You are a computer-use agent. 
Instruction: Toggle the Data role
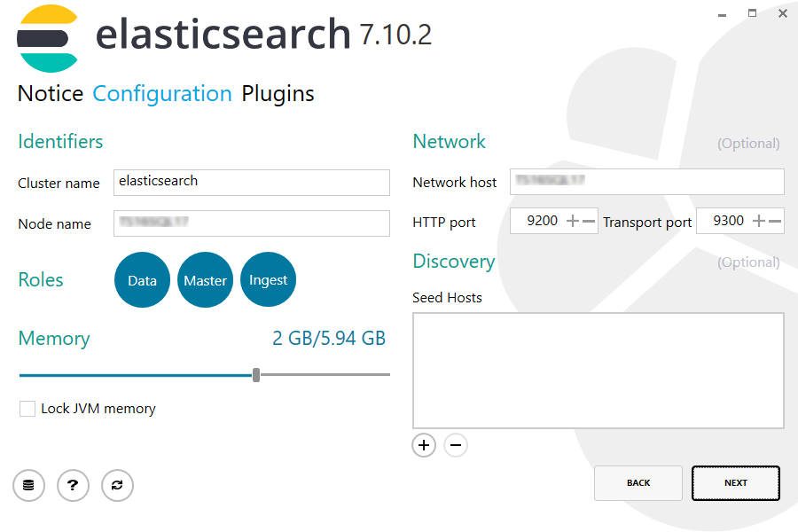tap(142, 279)
